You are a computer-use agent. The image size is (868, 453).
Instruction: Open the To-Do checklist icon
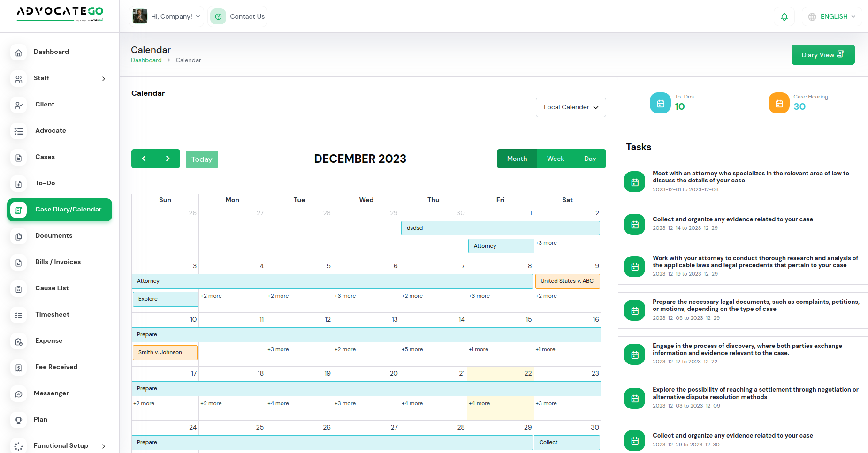tap(19, 184)
